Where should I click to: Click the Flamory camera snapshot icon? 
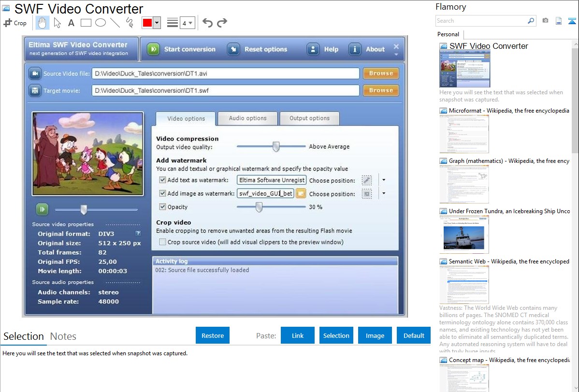coord(545,21)
